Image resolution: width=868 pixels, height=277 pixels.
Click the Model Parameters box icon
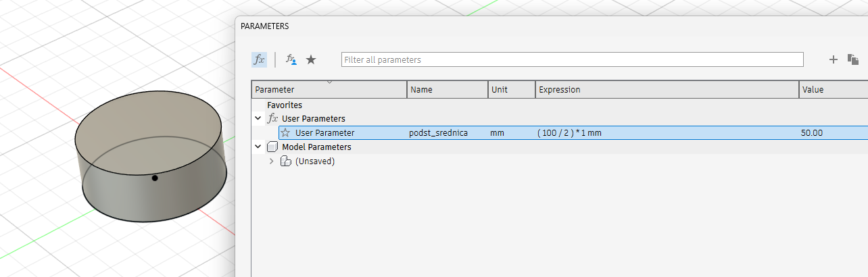[x=272, y=147]
